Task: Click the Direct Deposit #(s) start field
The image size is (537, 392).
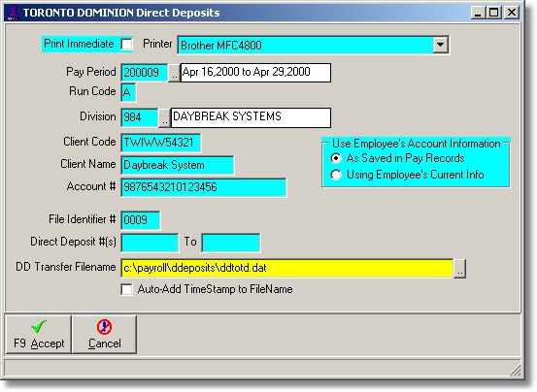Action: (150, 243)
